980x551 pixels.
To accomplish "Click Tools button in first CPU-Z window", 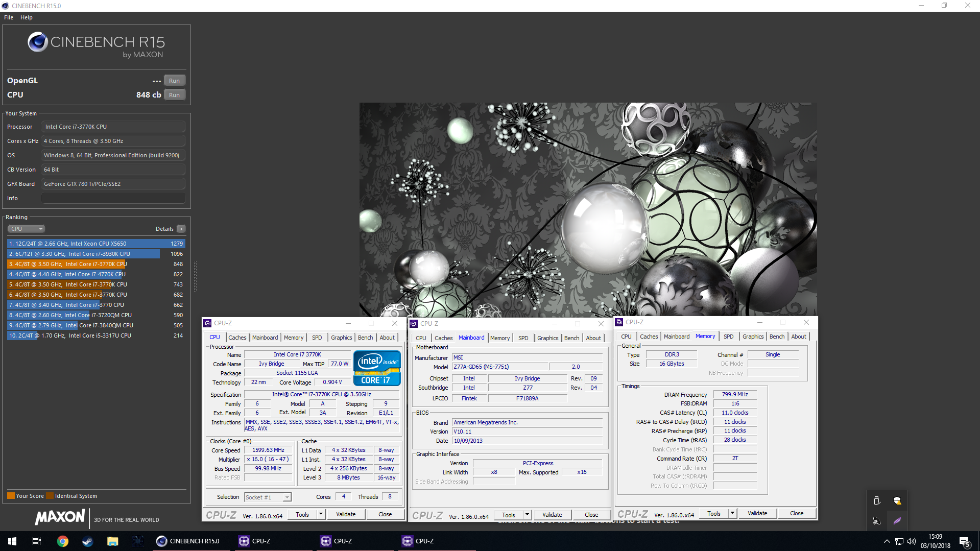I will click(x=302, y=514).
